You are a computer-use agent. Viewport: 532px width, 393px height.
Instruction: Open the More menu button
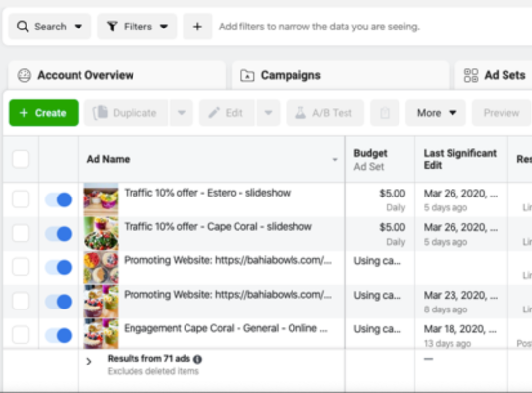click(x=437, y=113)
